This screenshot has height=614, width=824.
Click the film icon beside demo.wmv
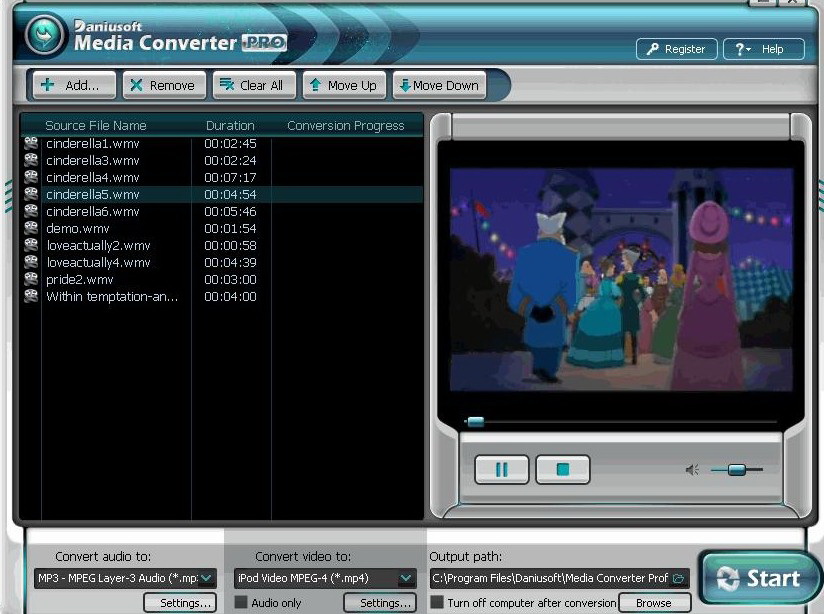coord(31,228)
